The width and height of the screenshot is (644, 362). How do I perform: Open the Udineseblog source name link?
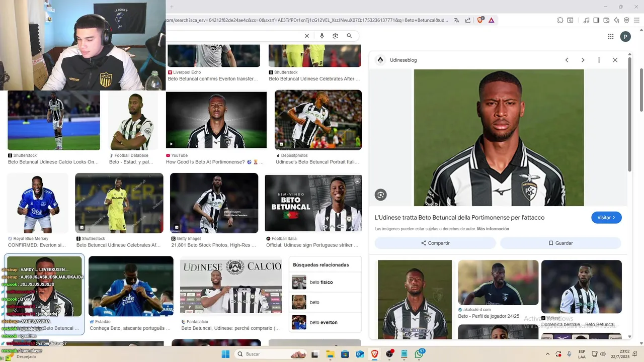click(404, 60)
